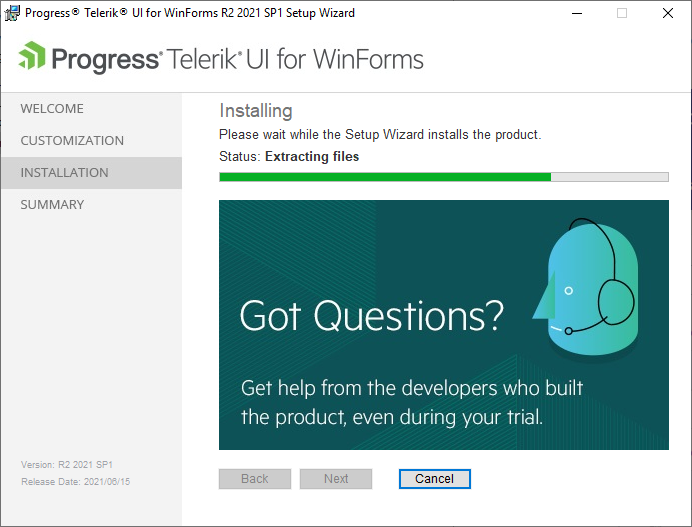Click the Back button
The width and height of the screenshot is (692, 527).
(255, 479)
